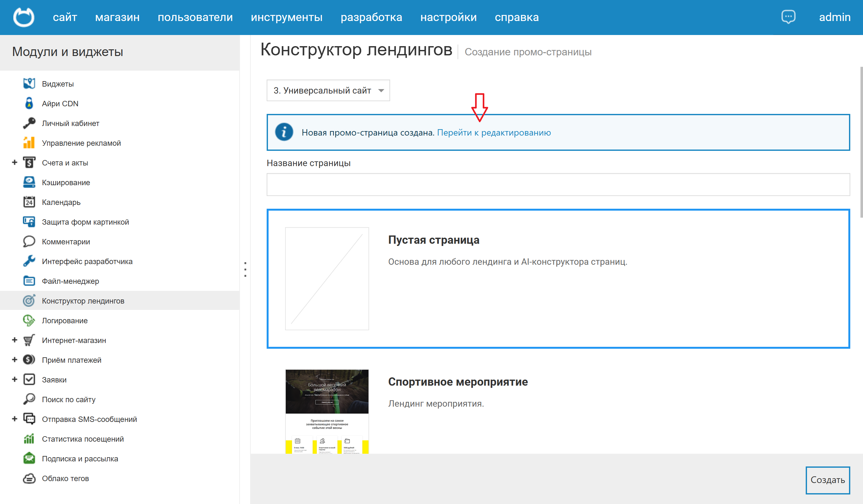Open the Универсальный сайт site dropdown
The image size is (863, 504).
(x=328, y=90)
